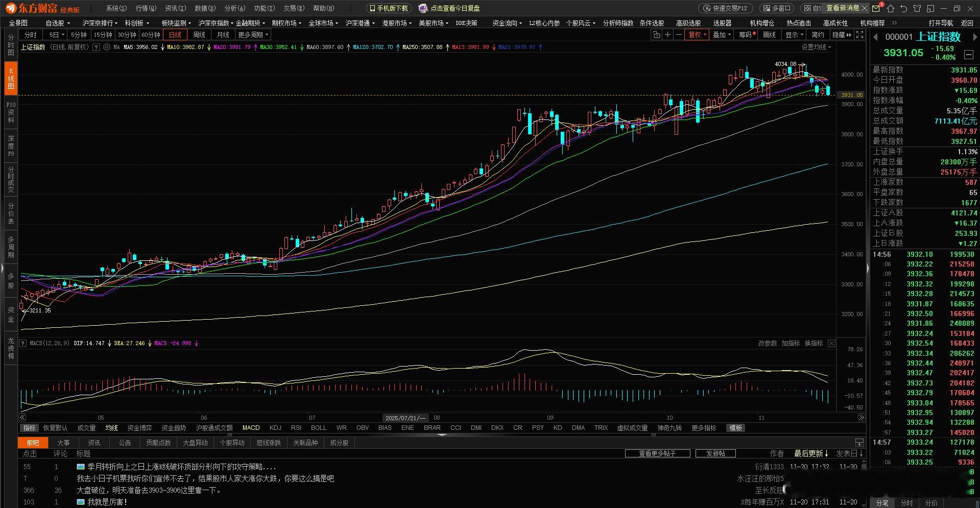Open the 分析(A) menu
The width and height of the screenshot is (980, 508).
tap(235, 8)
